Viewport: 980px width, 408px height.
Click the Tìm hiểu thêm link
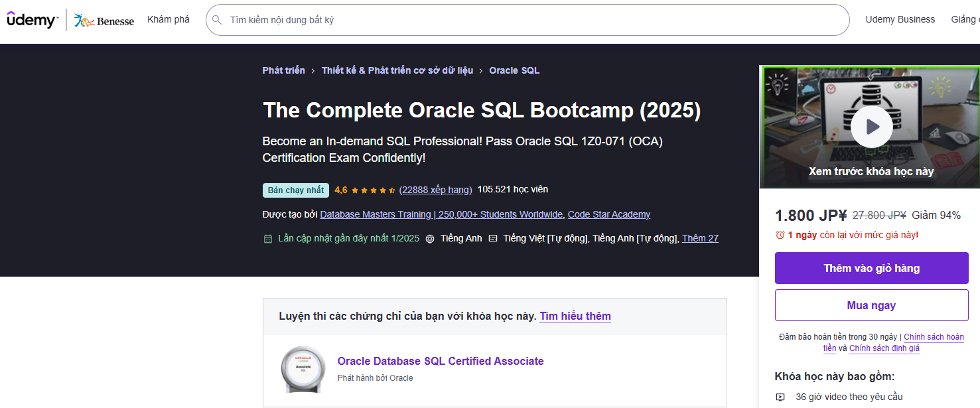pyautogui.click(x=575, y=316)
